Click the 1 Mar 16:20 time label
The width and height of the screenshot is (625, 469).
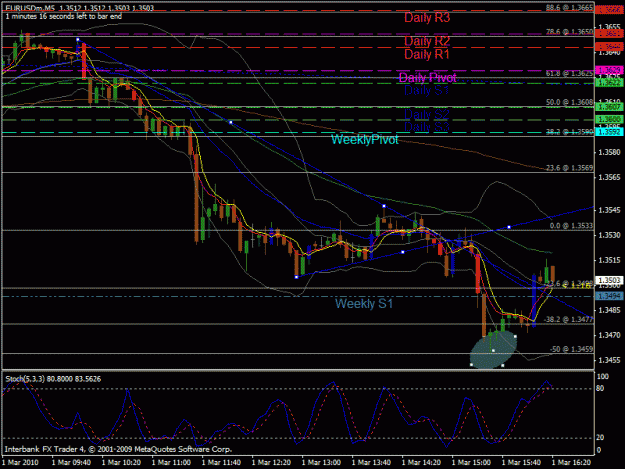click(571, 463)
